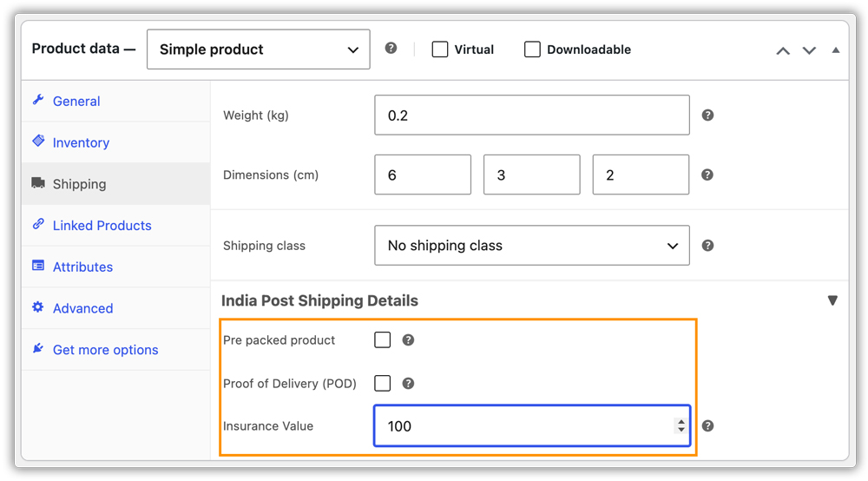Click the help icon next to Dimensions fields
Image resolution: width=868 pixels, height=481 pixels.
tap(707, 175)
